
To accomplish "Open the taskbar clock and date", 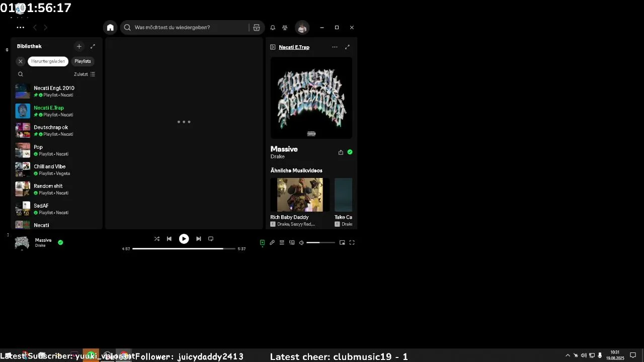I will coord(615,355).
